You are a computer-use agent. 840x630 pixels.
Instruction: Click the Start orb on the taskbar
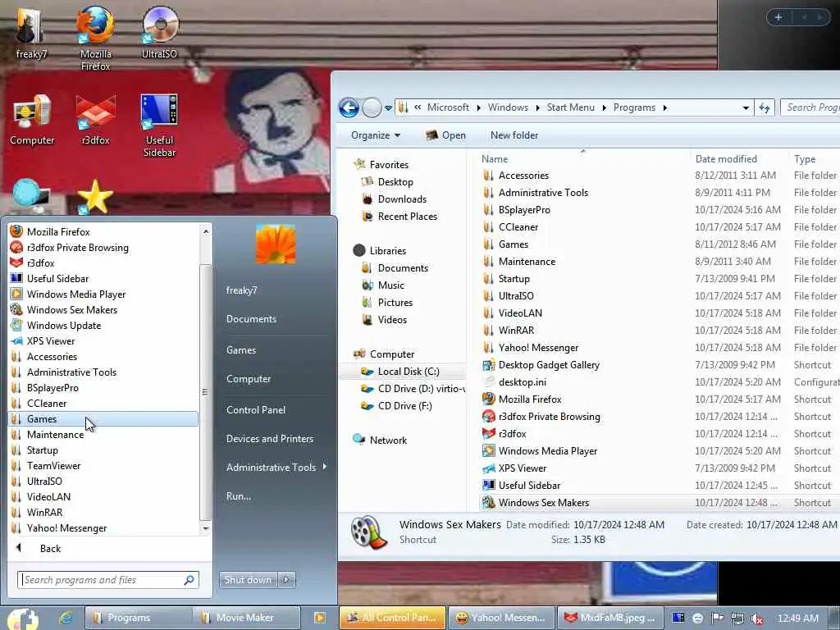[x=22, y=619]
